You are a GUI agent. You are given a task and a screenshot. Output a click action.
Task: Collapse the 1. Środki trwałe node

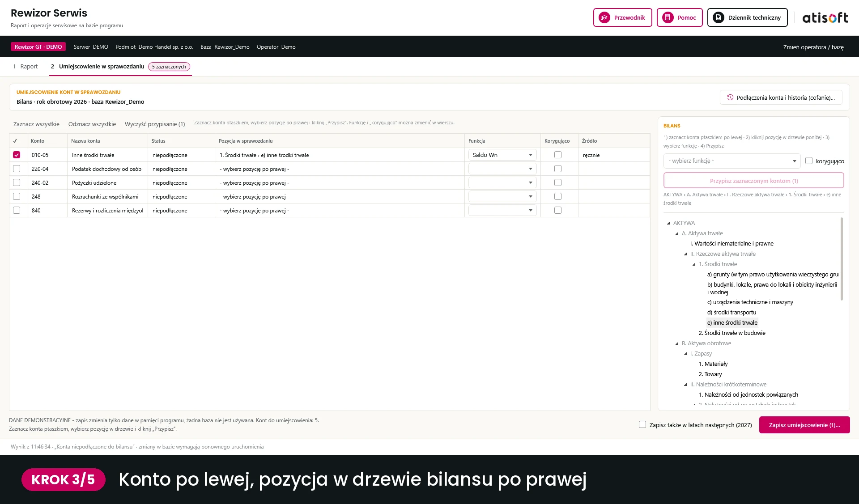(x=694, y=264)
